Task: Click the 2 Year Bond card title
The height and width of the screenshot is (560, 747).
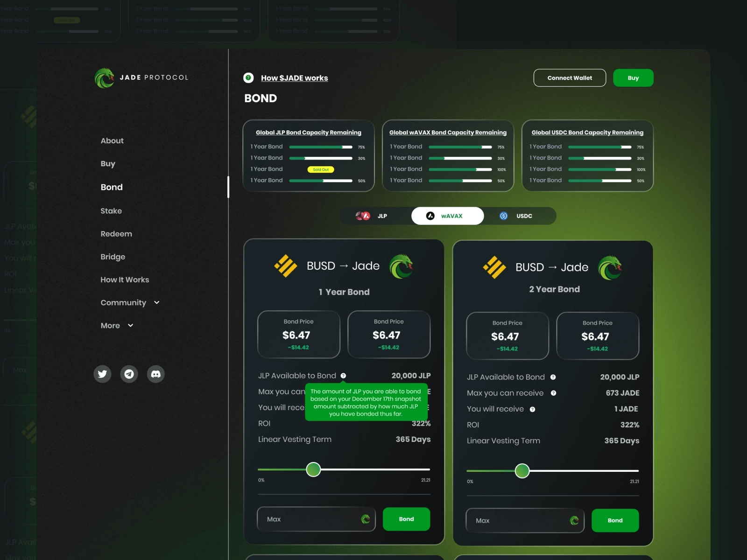Action: click(x=555, y=289)
